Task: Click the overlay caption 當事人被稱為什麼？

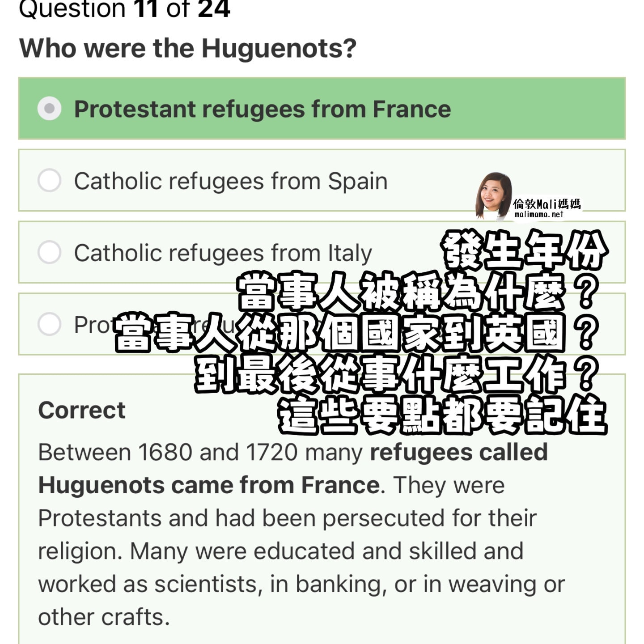Action: (x=418, y=292)
